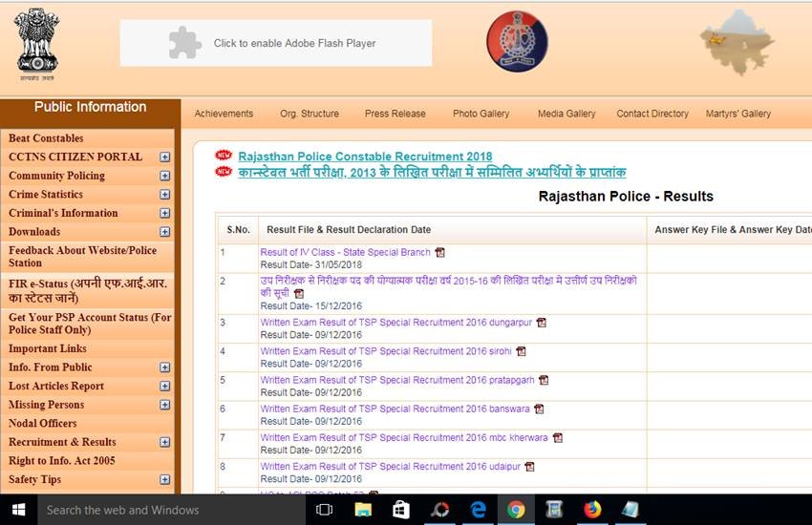Open the Contact Directory menu item

coord(652,114)
